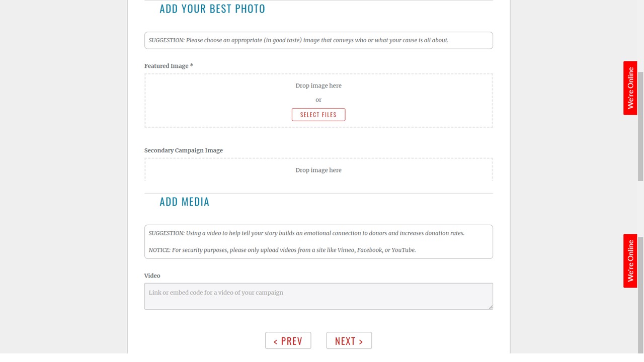
Task: Open the lower We're Online chat tab
Action: pos(630,260)
